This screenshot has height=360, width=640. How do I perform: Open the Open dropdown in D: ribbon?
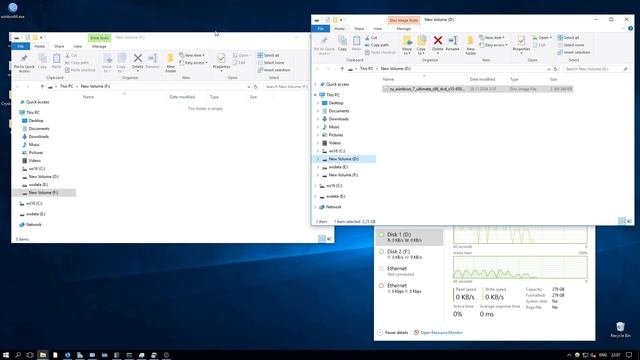point(542,38)
